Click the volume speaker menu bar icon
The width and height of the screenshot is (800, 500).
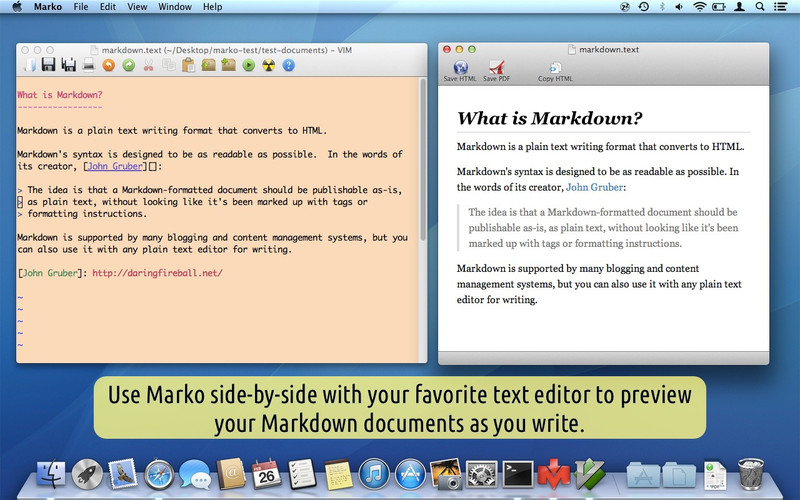[679, 7]
